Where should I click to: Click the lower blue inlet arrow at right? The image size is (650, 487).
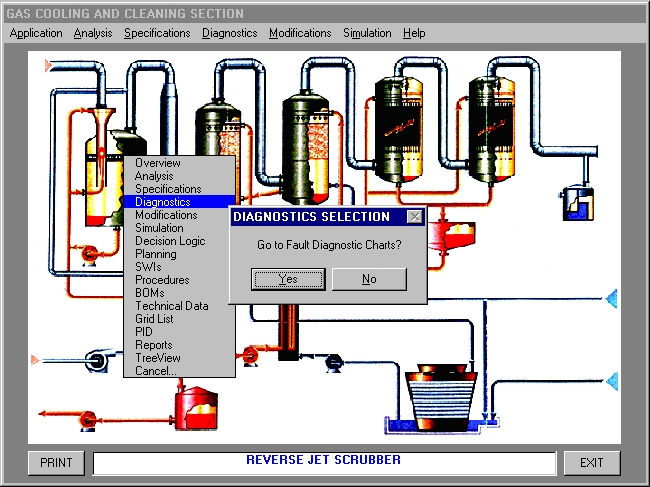(x=612, y=381)
